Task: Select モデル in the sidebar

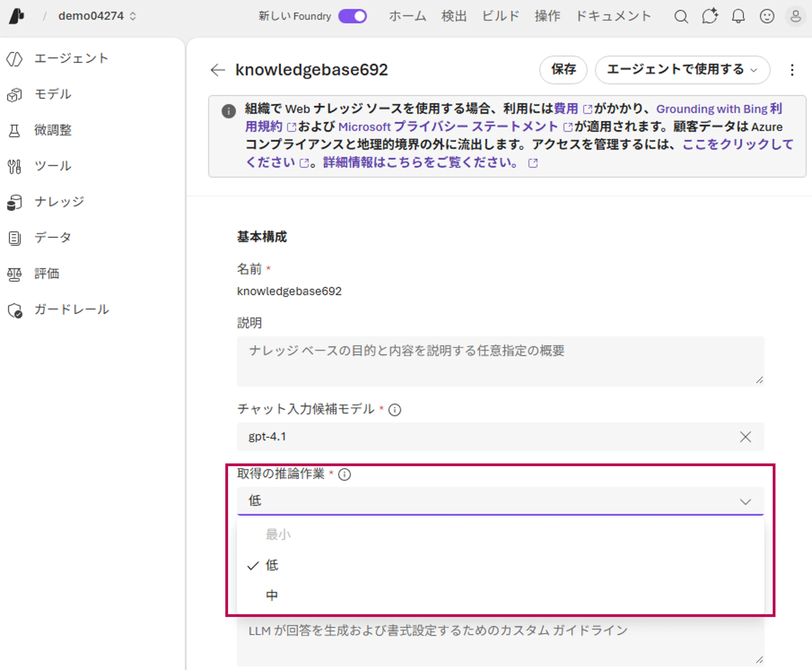Action: click(x=53, y=94)
